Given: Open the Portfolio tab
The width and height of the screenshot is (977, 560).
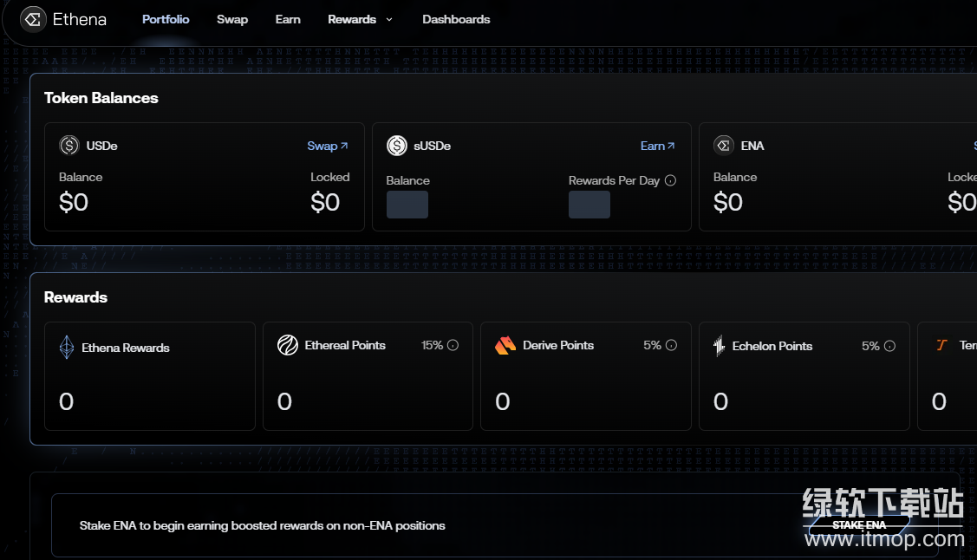Looking at the screenshot, I should pos(166,19).
